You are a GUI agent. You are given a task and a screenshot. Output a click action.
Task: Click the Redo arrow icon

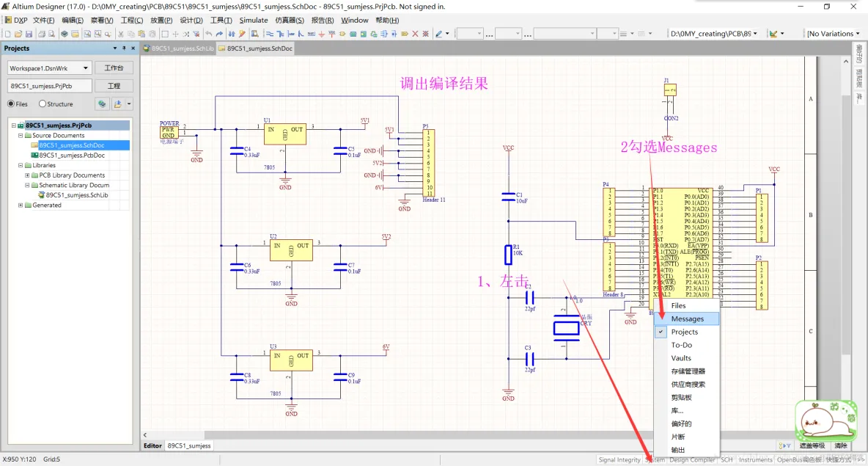[219, 34]
